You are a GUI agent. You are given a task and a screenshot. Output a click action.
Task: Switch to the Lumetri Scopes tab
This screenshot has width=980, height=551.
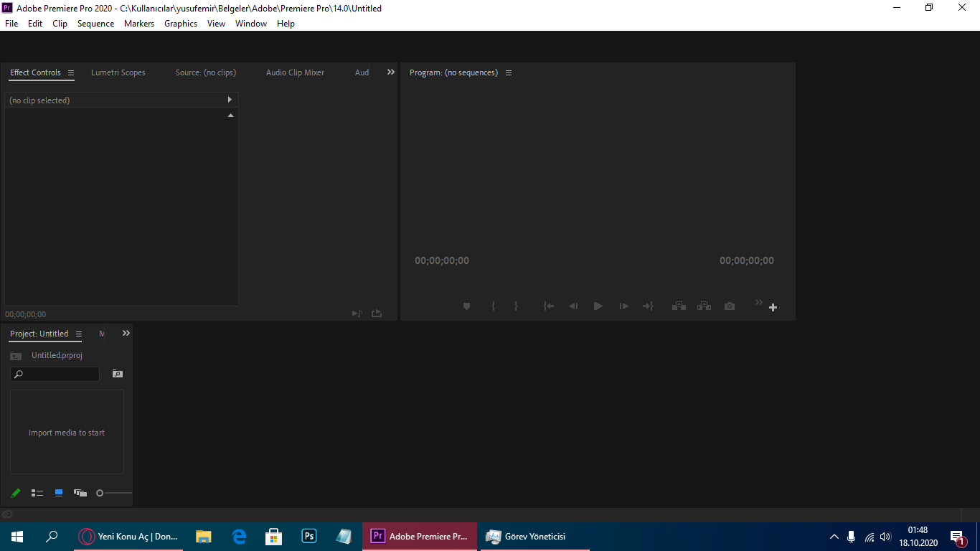point(118,72)
